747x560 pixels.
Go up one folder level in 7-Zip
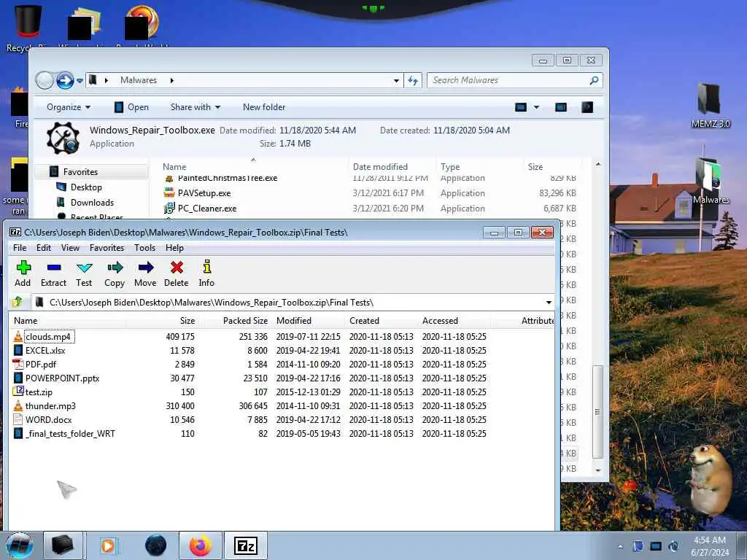pyautogui.click(x=18, y=302)
